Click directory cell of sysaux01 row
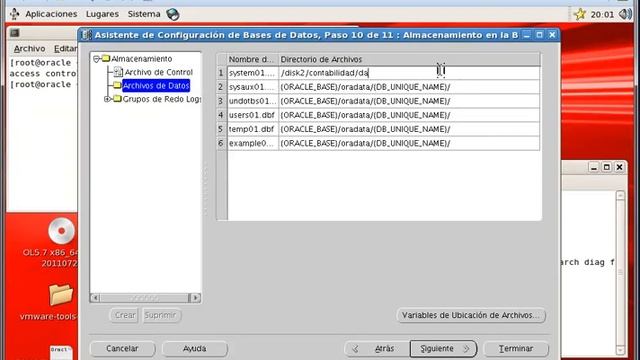640x360 pixels. [x=409, y=87]
